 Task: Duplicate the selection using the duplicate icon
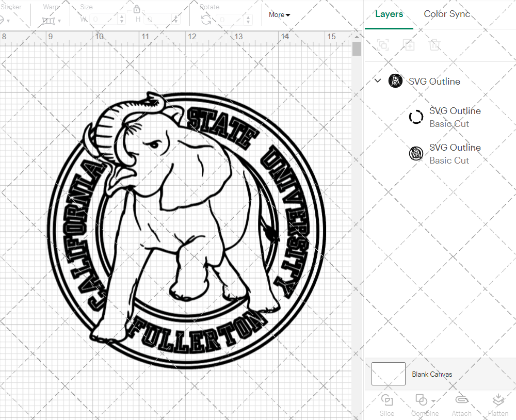point(409,45)
